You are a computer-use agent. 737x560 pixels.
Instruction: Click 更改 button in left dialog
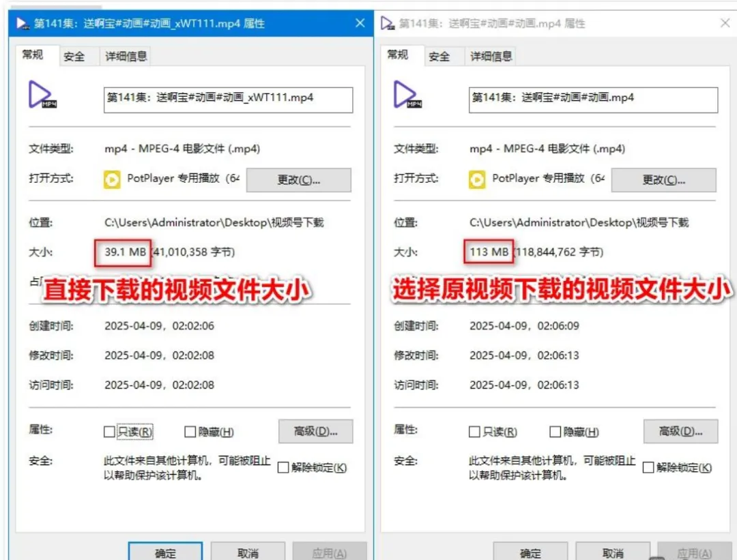(x=298, y=180)
